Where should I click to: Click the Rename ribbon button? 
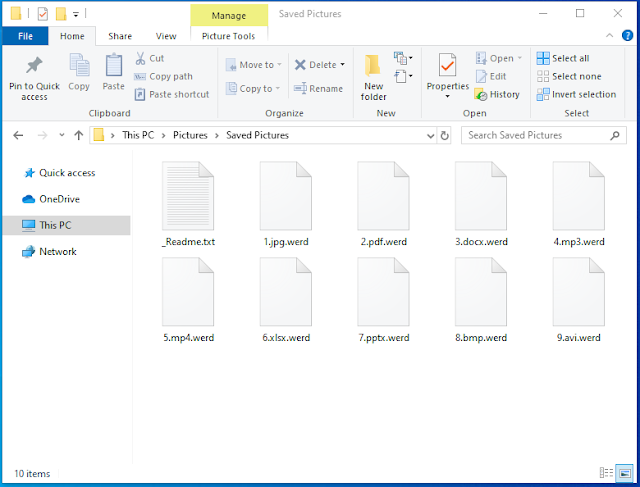coord(318,89)
